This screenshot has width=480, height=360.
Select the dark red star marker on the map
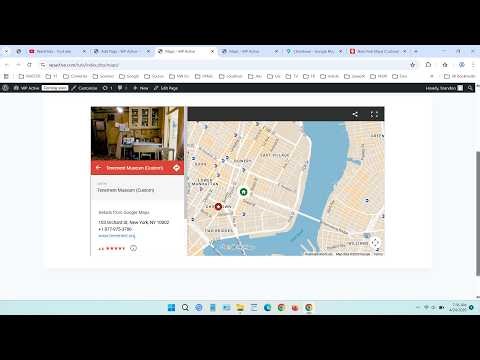coord(218,207)
